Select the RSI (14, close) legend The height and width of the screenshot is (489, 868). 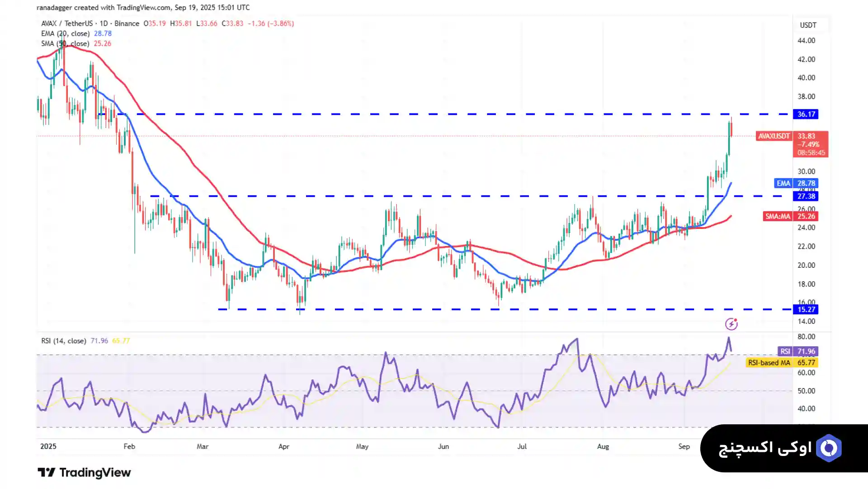pyautogui.click(x=63, y=341)
